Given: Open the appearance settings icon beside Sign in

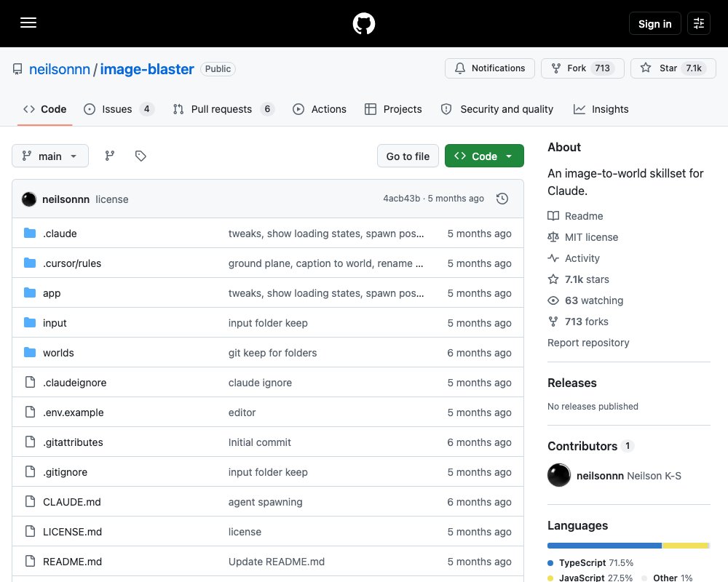Looking at the screenshot, I should (x=698, y=23).
